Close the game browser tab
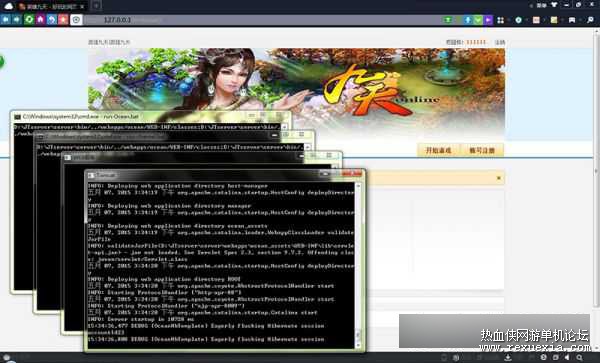The height and width of the screenshot is (363, 600). pyautogui.click(x=82, y=7)
